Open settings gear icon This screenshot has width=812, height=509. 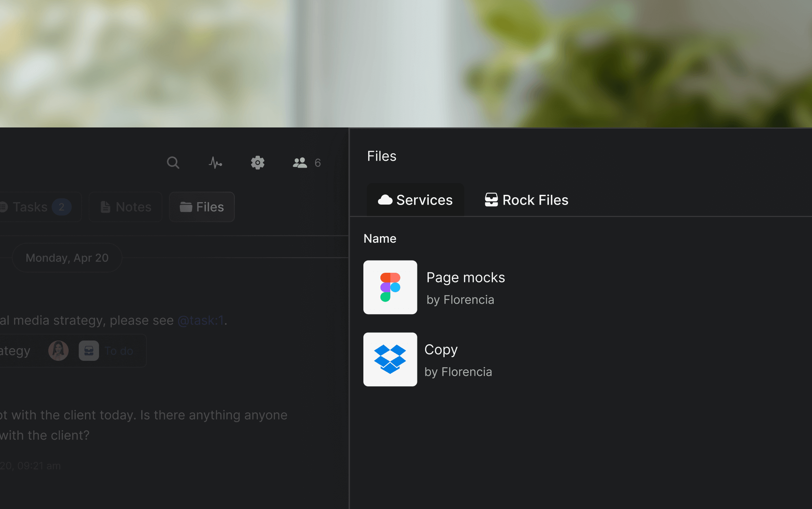click(x=257, y=163)
